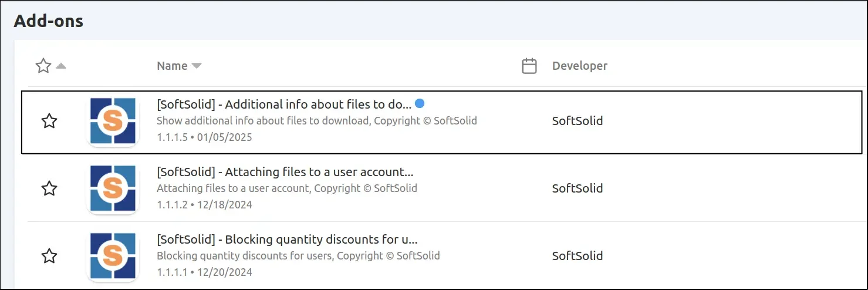
Task: Favorite the Attaching files to user account add-on
Action: coord(49,188)
